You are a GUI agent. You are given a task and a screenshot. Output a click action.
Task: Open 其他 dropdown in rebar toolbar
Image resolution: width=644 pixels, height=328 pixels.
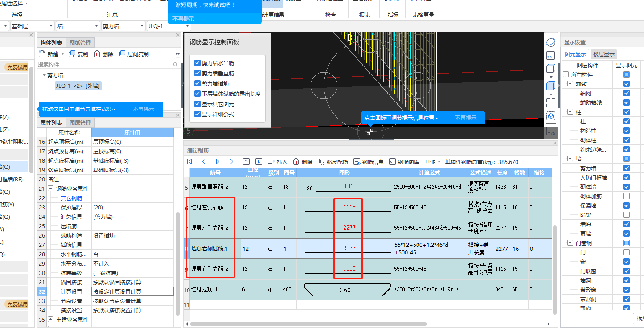tap(432, 162)
